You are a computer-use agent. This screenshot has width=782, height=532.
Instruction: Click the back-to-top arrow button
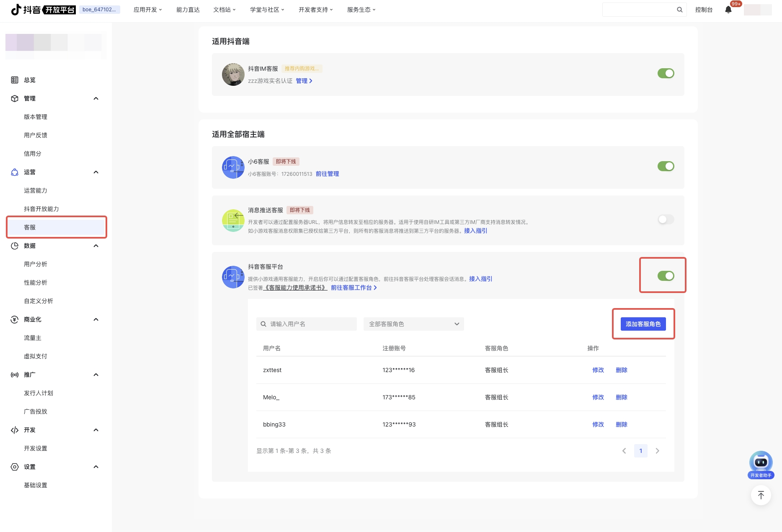coord(761,495)
